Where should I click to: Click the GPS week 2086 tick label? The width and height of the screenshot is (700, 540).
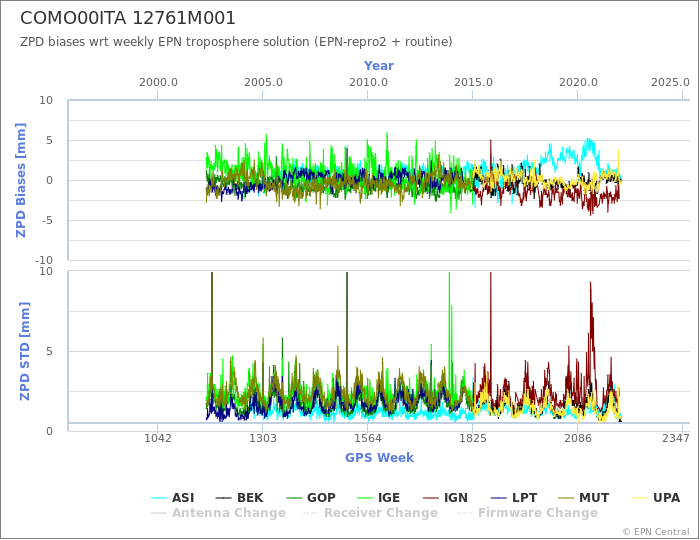[x=578, y=438]
